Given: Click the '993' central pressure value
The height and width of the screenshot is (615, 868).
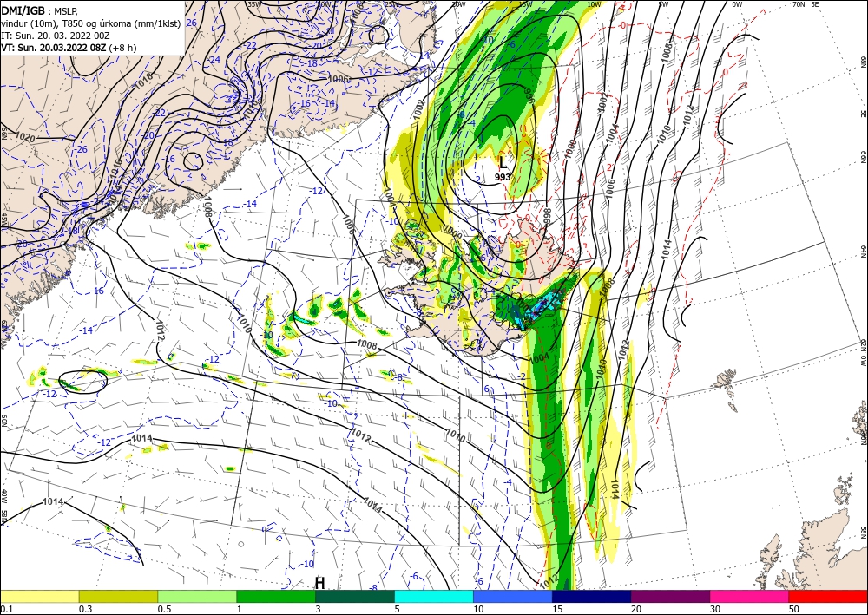Looking at the screenshot, I should coord(502,177).
